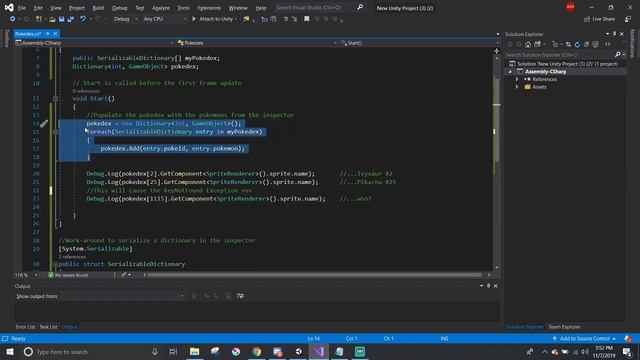
Task: Switch to the Error List tab
Action: pos(25,327)
